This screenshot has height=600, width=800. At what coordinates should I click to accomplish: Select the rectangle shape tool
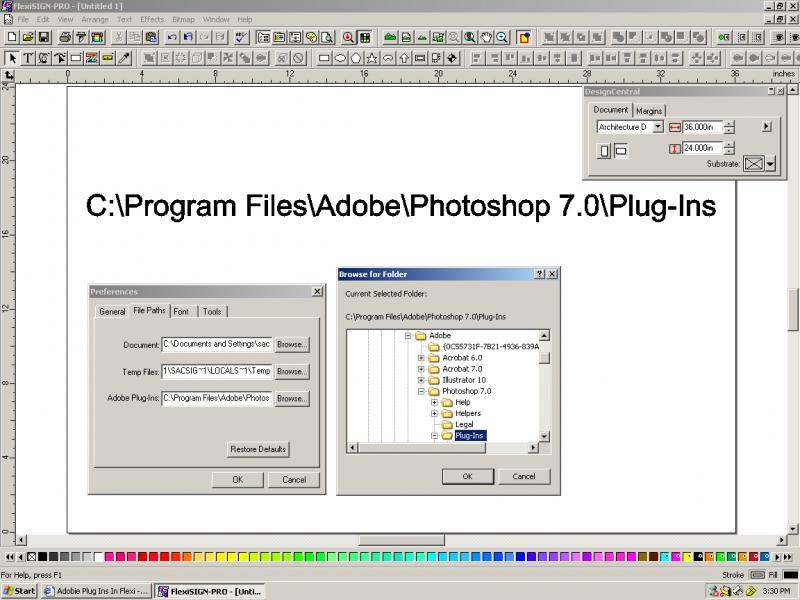coord(324,58)
